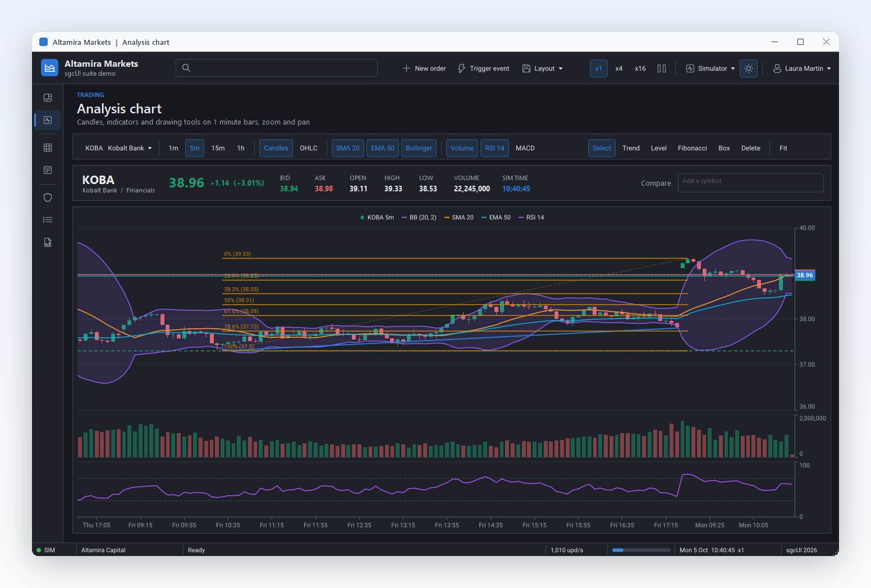Open the dashboard grid icon in sidebar
871x588 pixels.
point(48,98)
